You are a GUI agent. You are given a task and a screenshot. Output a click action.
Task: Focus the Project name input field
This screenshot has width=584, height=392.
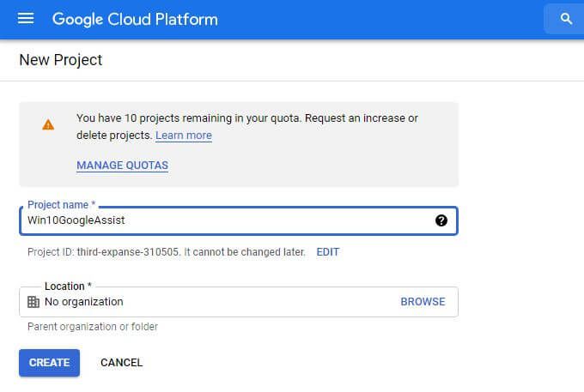(x=239, y=220)
